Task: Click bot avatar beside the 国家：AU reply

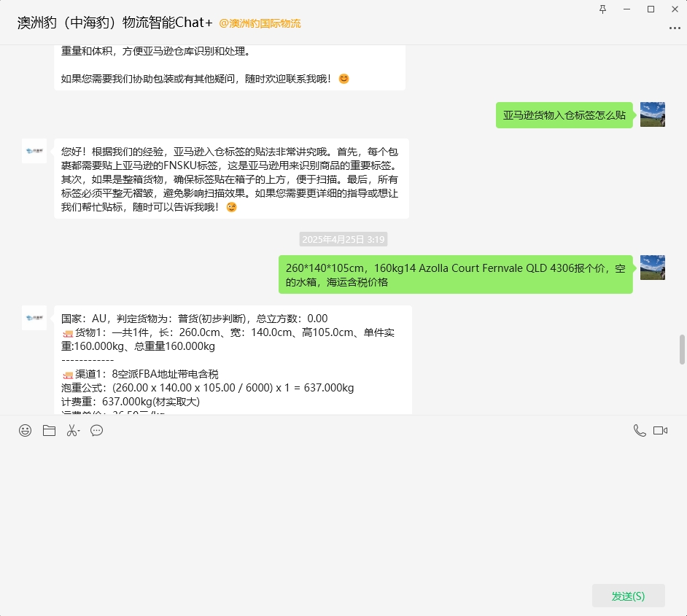Action: pyautogui.click(x=34, y=318)
